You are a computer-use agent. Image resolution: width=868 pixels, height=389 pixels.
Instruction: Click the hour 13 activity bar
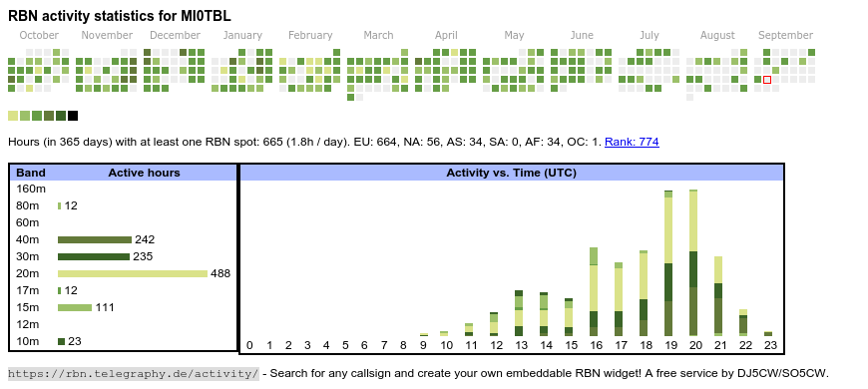click(519, 313)
